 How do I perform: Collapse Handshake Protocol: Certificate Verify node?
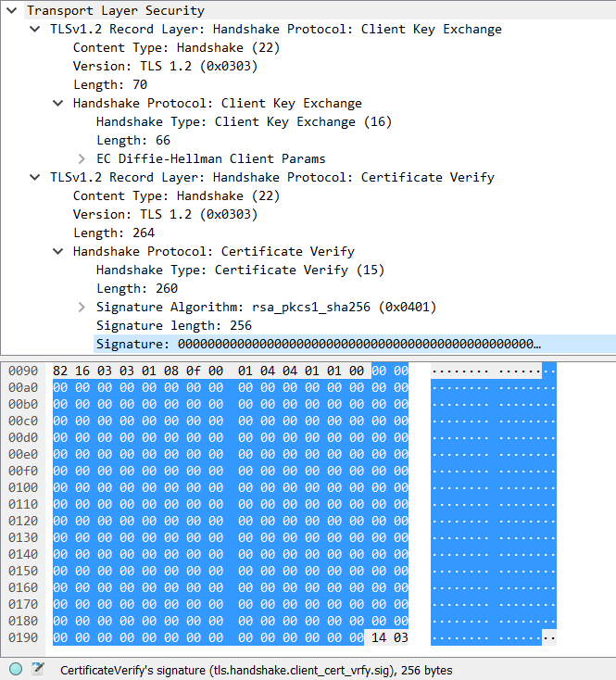pyautogui.click(x=57, y=252)
